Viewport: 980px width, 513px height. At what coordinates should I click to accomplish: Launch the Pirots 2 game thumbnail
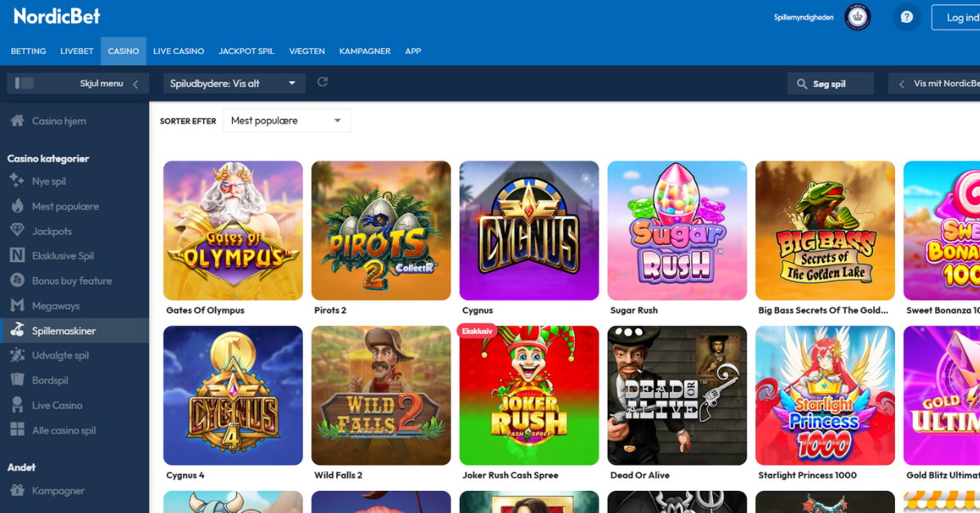(x=381, y=230)
